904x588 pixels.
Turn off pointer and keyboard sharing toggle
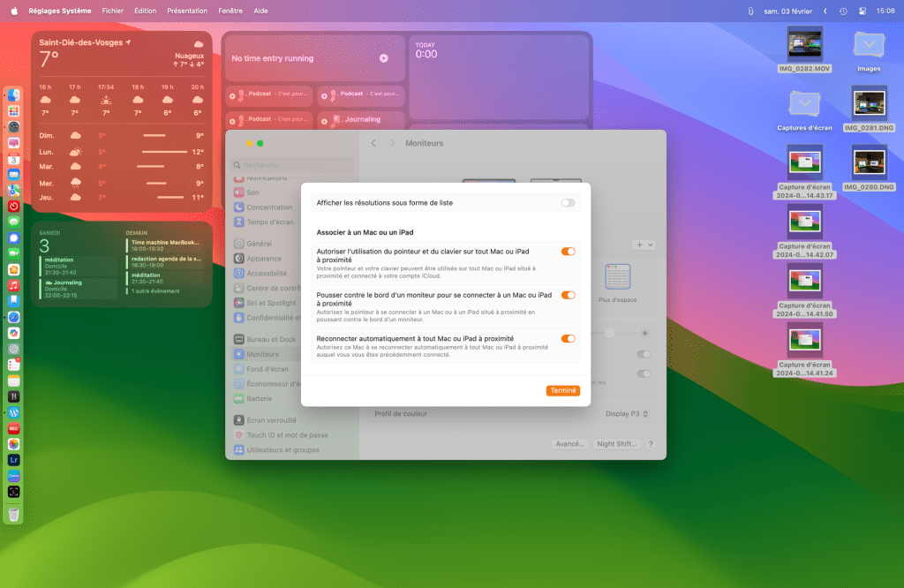tap(568, 252)
